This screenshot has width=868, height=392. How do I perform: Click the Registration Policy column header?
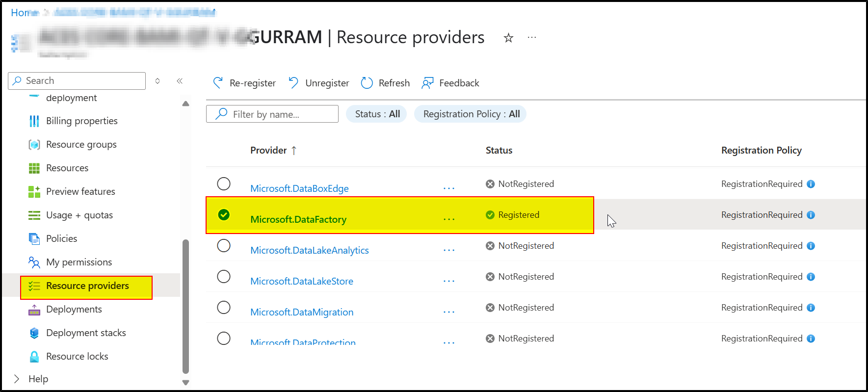coord(762,150)
